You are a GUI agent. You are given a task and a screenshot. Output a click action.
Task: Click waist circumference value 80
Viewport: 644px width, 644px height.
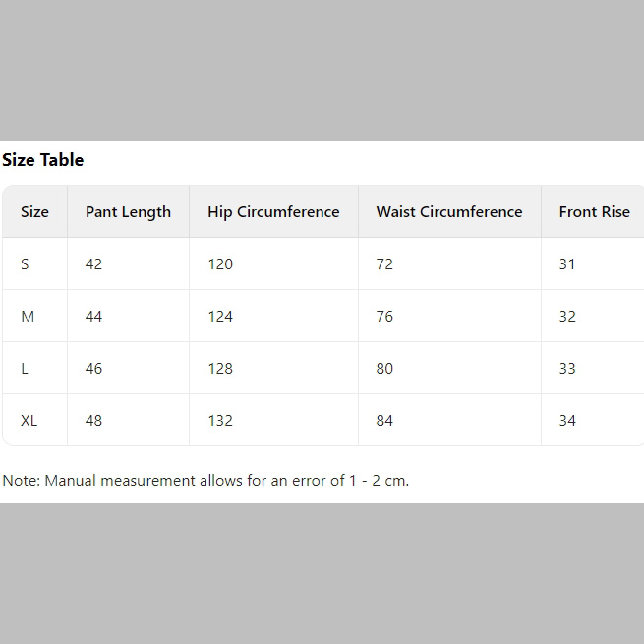(384, 369)
